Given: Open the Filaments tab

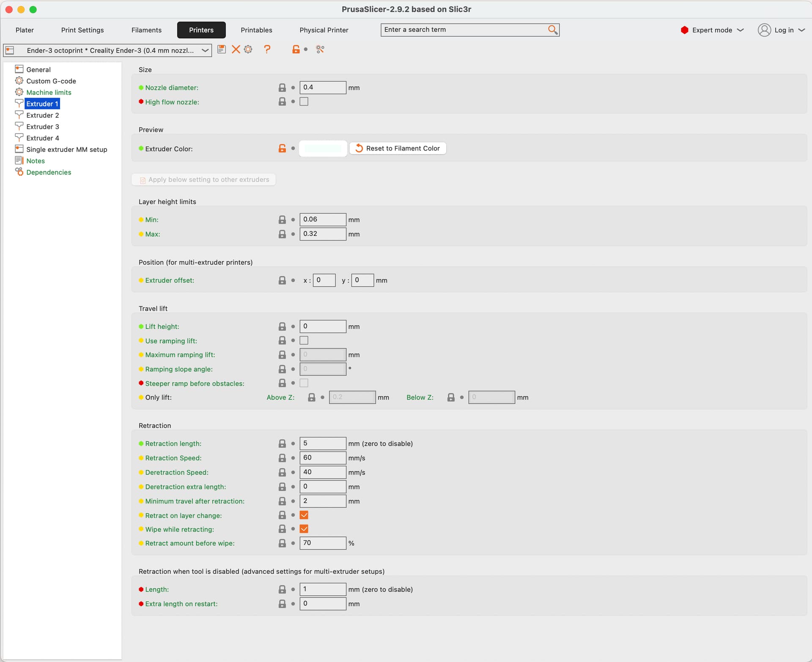Looking at the screenshot, I should [x=146, y=30].
